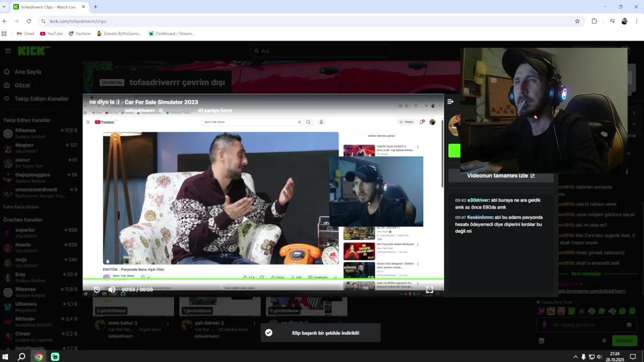644x362 pixels.
Task: Focus the 'Bir mesaj gönderin' chat field
Action: (x=587, y=325)
